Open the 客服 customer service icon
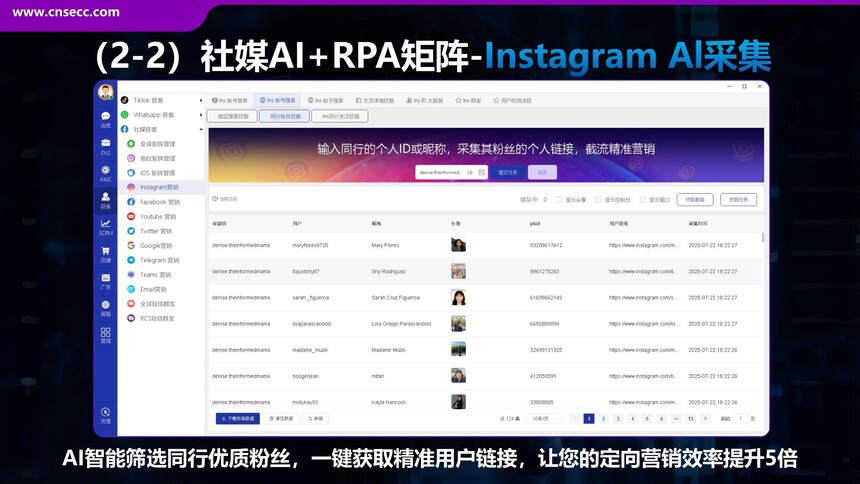Viewport: 860px width, 484px height. point(106,306)
